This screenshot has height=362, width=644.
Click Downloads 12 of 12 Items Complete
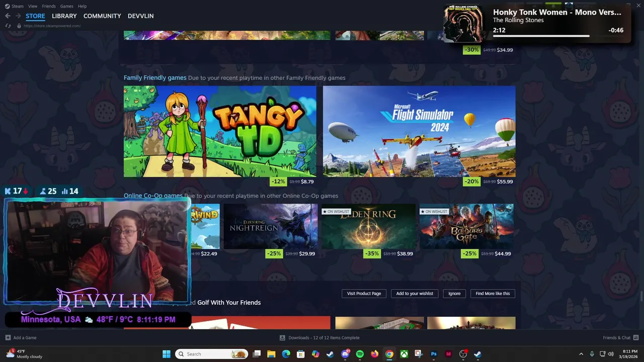[324, 338]
